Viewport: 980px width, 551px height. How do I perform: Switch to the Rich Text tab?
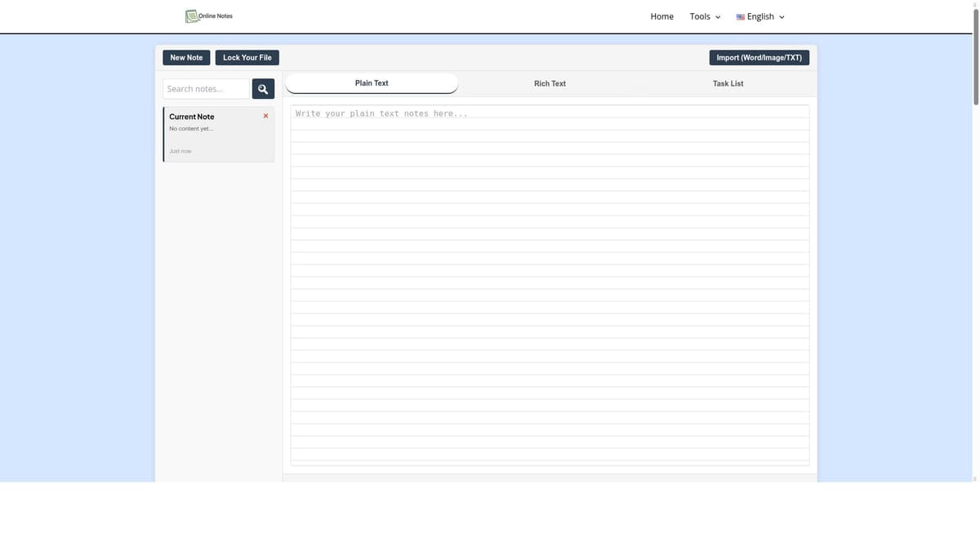pyautogui.click(x=550, y=82)
